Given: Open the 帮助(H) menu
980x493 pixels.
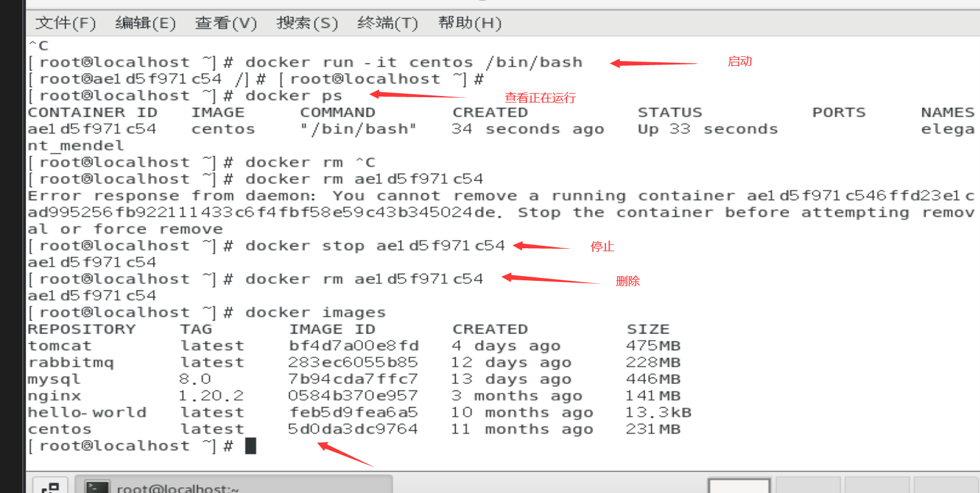Looking at the screenshot, I should pos(469,23).
